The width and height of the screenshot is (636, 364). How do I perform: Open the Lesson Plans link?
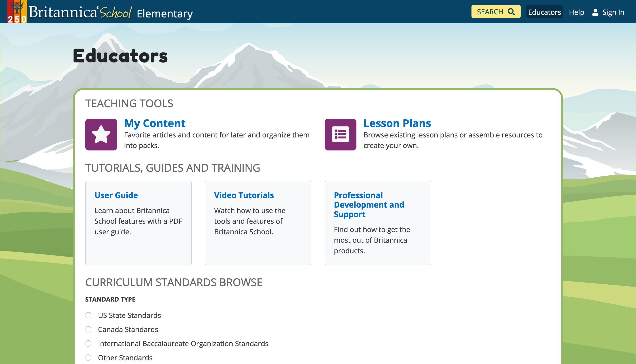click(397, 123)
